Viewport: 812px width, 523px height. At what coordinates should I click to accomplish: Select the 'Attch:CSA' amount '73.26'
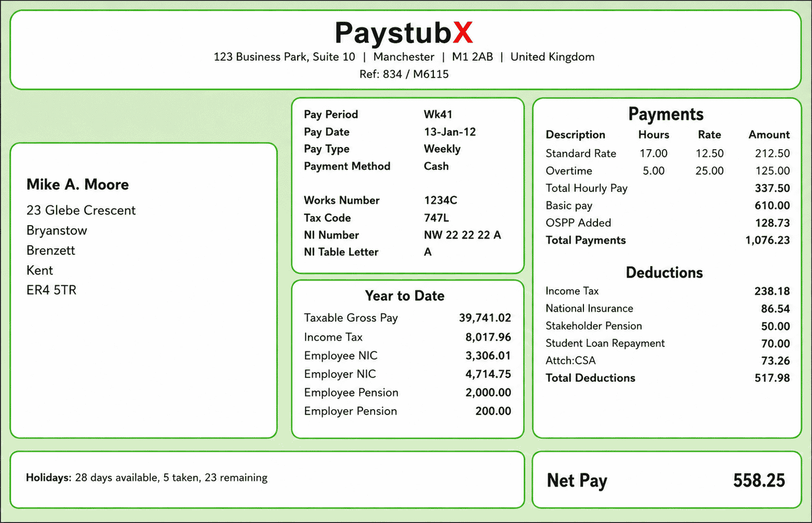[775, 361]
